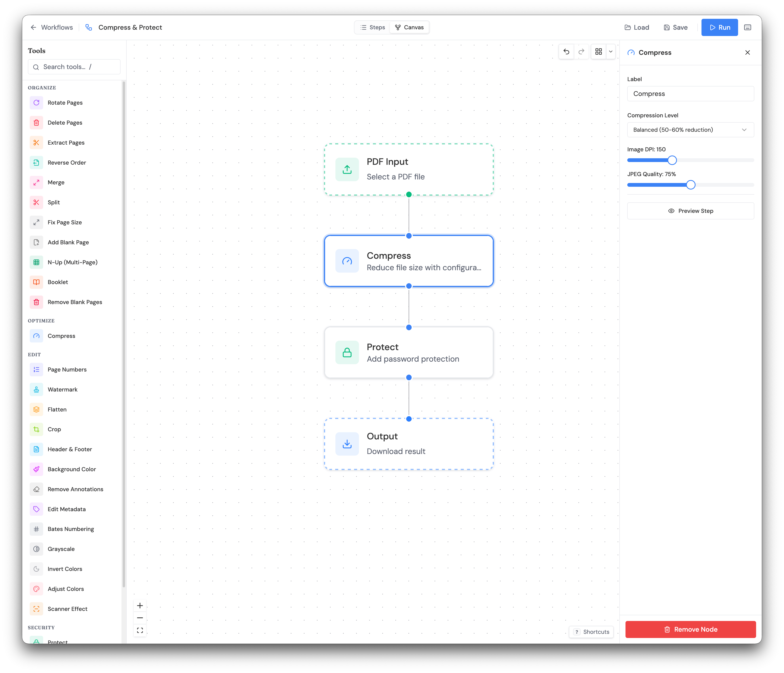Click the Remove Blank Pages icon
This screenshot has height=673, width=784.
click(x=36, y=302)
